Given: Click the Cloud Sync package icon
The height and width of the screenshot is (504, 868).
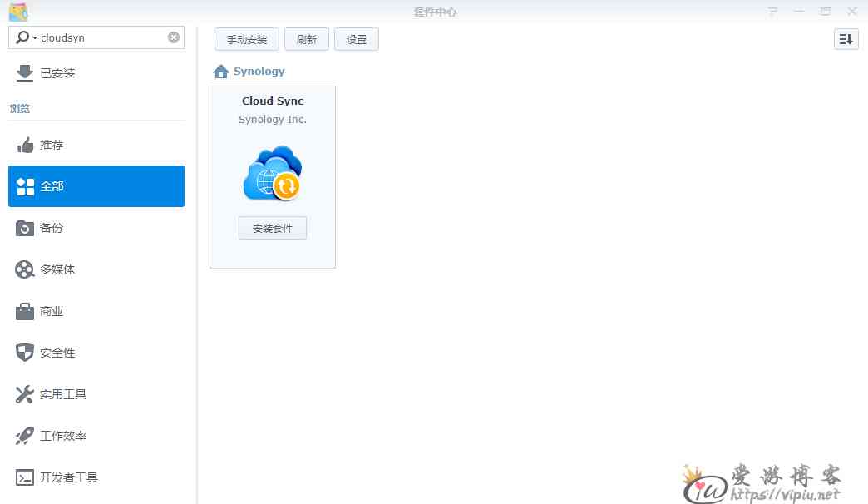Looking at the screenshot, I should tap(273, 173).
